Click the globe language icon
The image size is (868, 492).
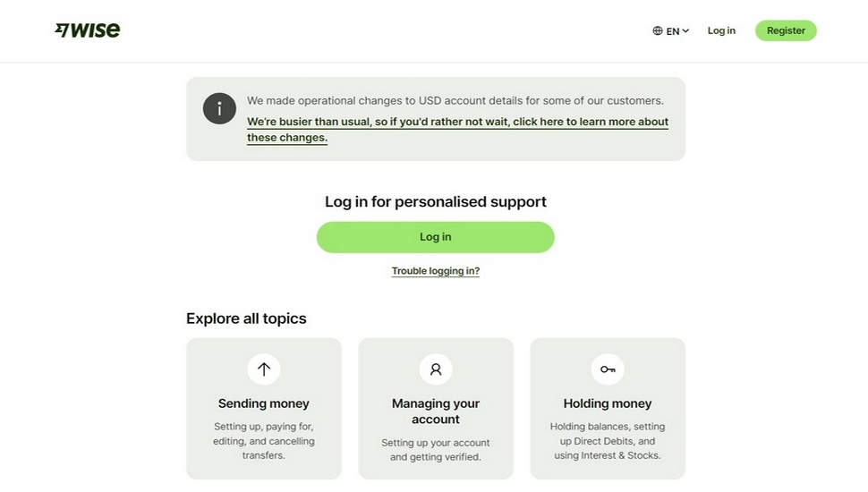click(x=658, y=30)
